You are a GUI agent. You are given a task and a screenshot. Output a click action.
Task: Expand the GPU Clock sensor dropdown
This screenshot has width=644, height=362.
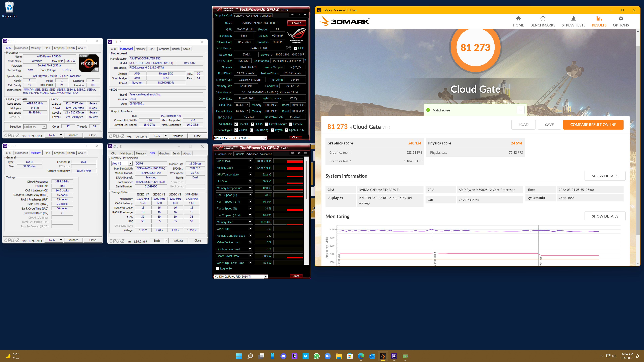pos(250,161)
